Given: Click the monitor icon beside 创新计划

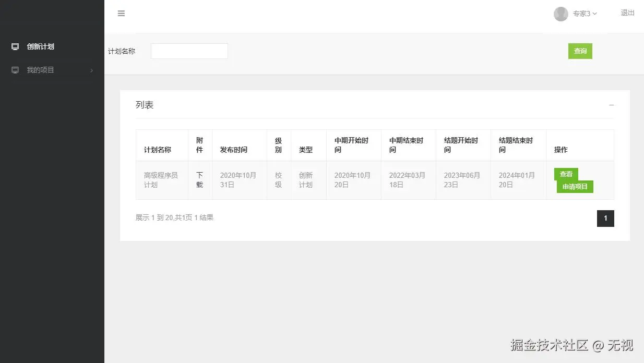Looking at the screenshot, I should pyautogui.click(x=15, y=46).
